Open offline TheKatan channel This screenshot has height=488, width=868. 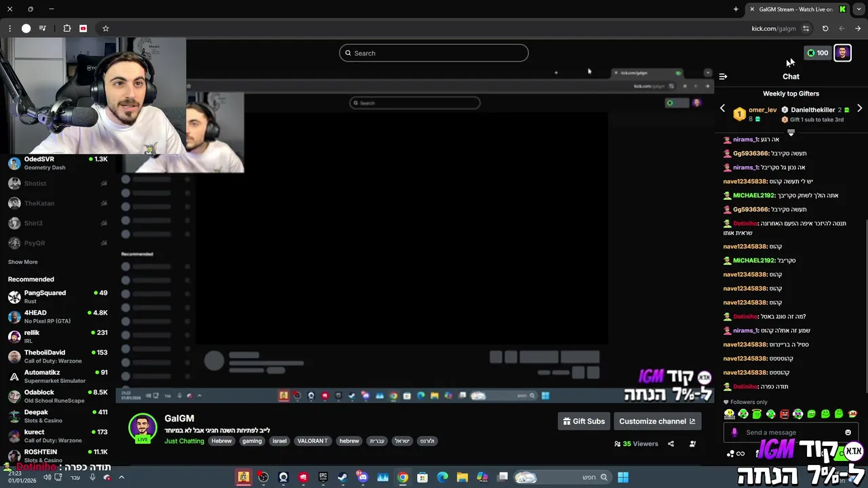pyautogui.click(x=58, y=203)
